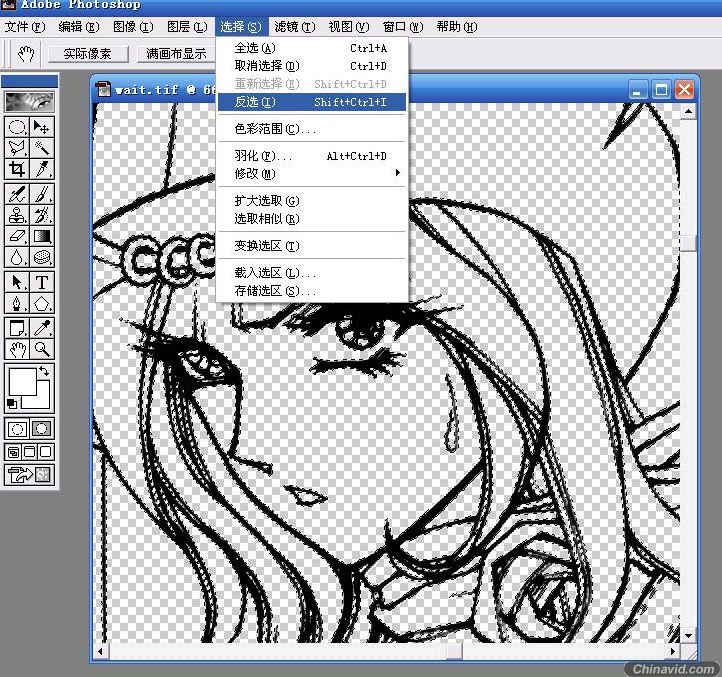Select the Type tool
The width and height of the screenshot is (722, 677).
pyautogui.click(x=42, y=282)
